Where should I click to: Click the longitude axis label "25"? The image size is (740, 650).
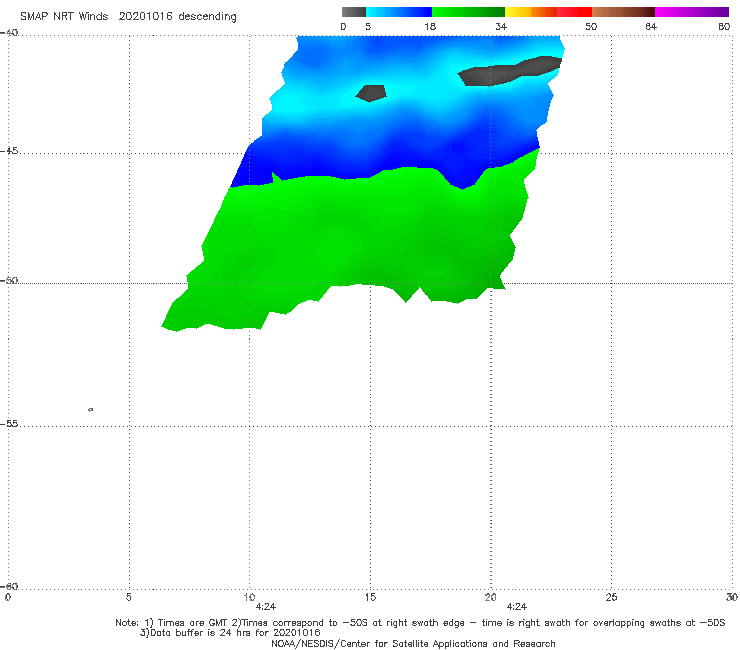(611, 598)
